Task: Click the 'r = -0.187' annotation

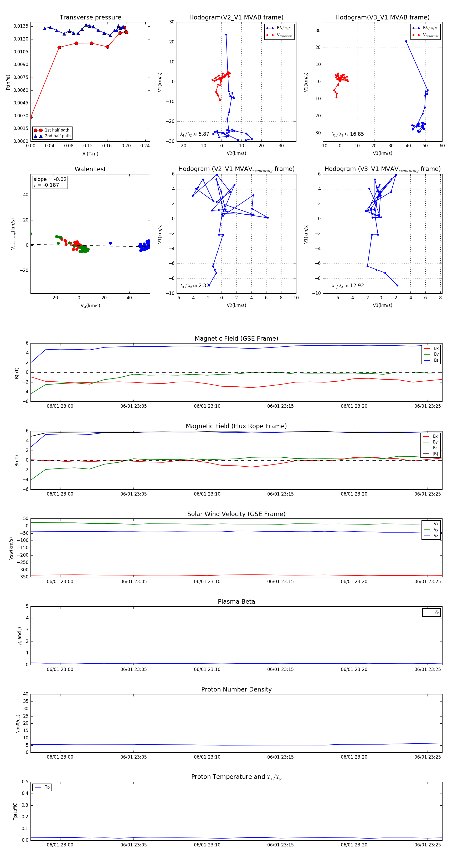Action: (x=47, y=185)
